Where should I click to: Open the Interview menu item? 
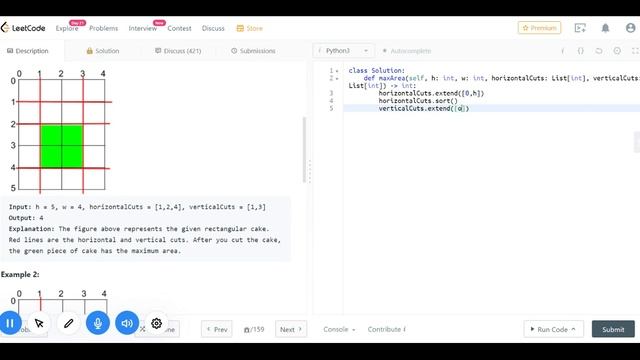[x=142, y=28]
